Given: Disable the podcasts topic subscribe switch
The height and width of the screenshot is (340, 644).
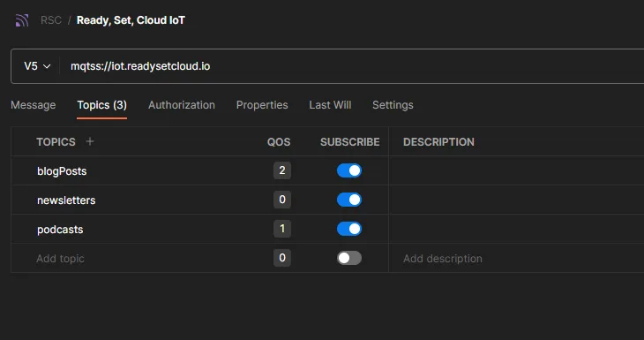Looking at the screenshot, I should tap(349, 229).
